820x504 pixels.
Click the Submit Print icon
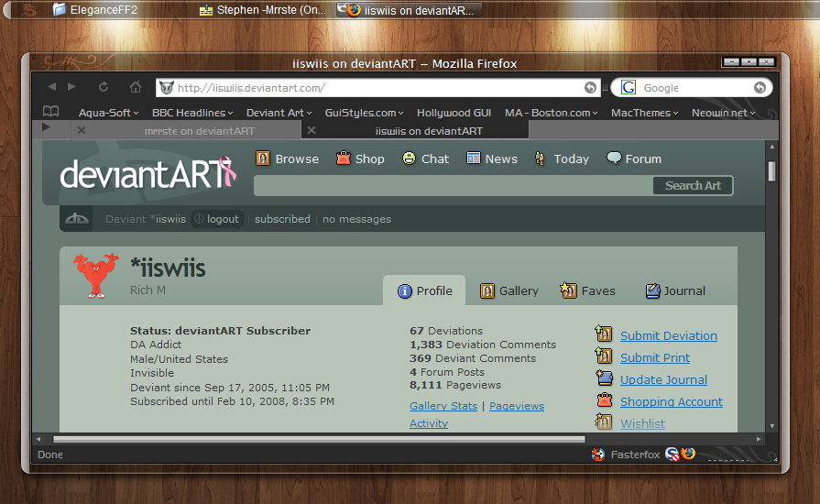(604, 356)
